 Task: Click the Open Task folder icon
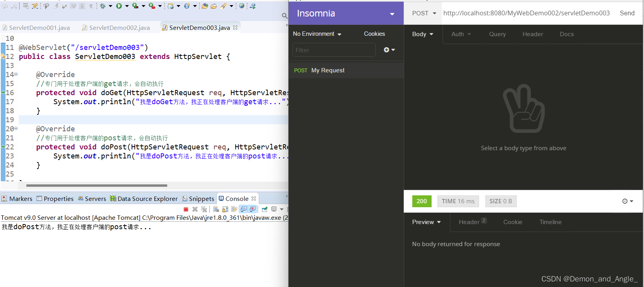214,6
